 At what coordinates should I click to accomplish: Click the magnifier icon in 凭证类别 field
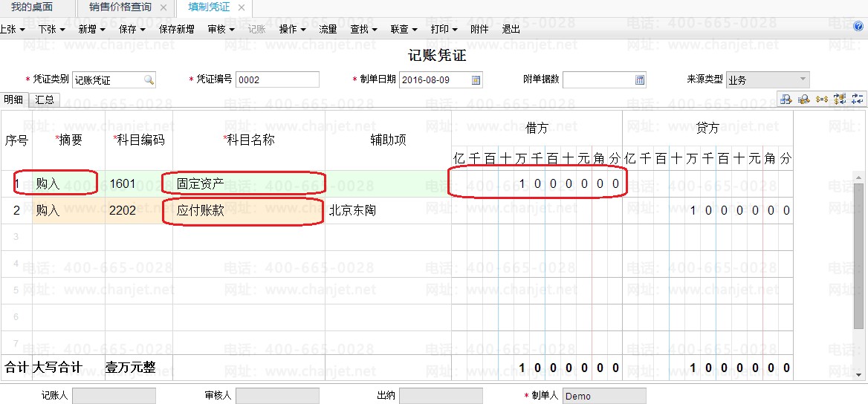pos(149,79)
